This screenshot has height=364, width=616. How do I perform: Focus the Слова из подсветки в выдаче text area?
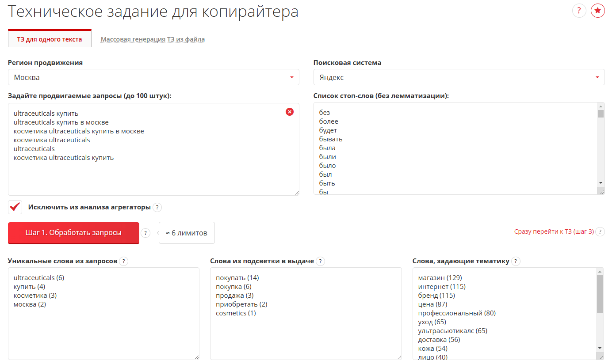(306, 314)
